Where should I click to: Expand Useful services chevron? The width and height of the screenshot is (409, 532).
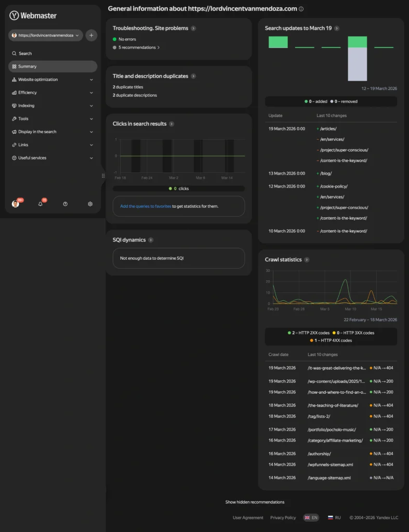point(91,158)
